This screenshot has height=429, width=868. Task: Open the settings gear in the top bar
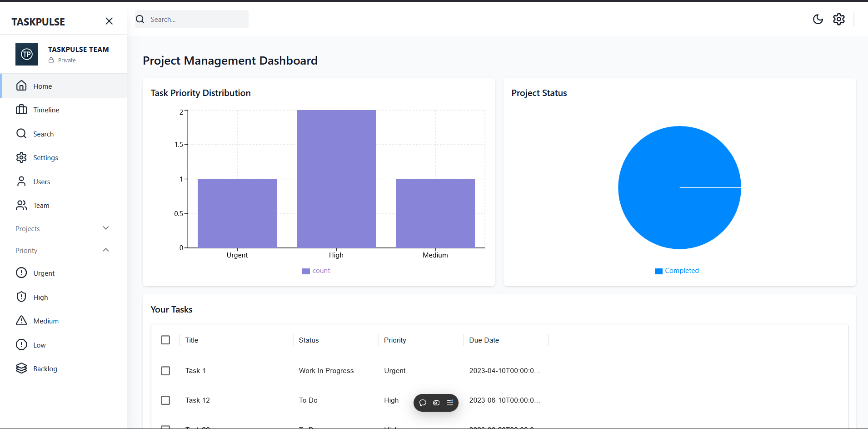(839, 19)
